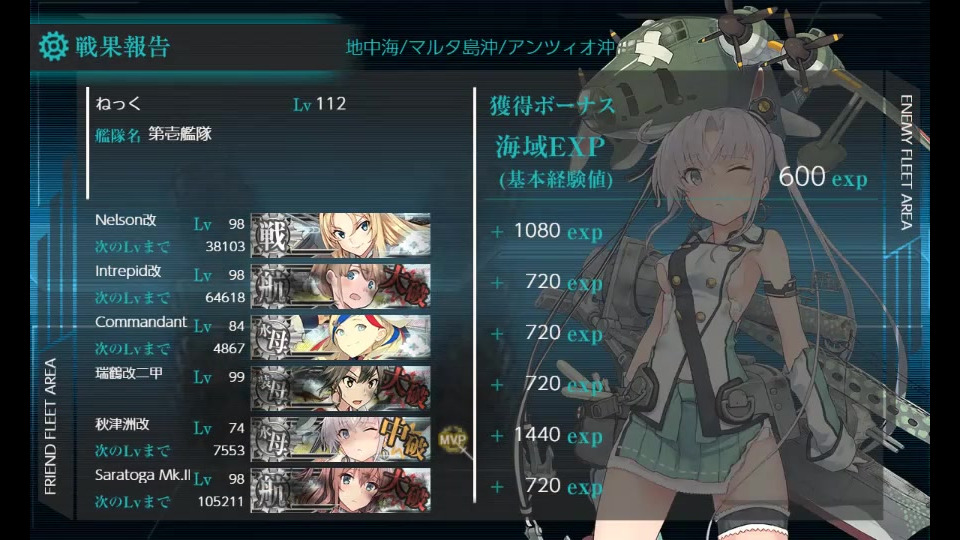The width and height of the screenshot is (960, 540).
Task: Select 瑞鶴改二甲 ship banner portrait
Action: 341,388
